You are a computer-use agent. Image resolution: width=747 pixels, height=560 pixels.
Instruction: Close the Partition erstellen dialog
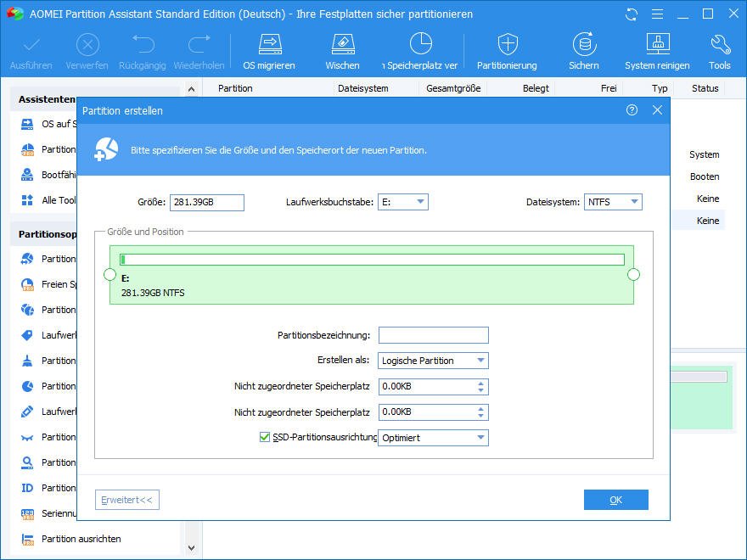pyautogui.click(x=657, y=110)
